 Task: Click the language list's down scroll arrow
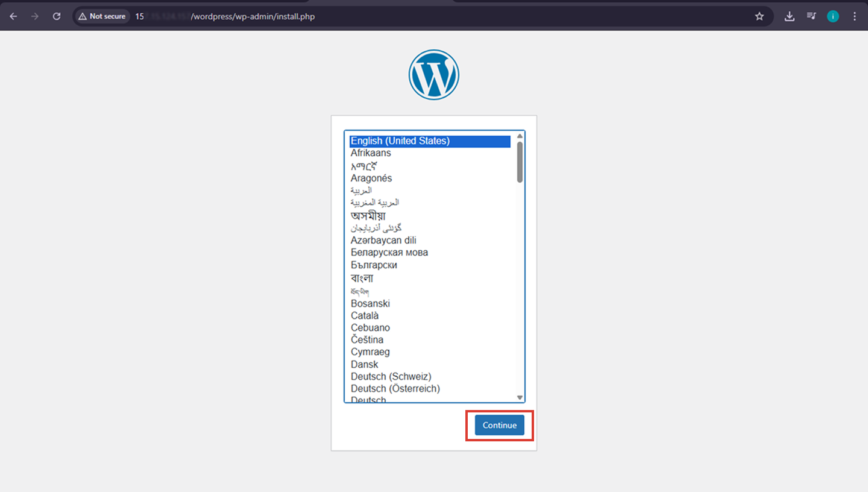(519, 397)
